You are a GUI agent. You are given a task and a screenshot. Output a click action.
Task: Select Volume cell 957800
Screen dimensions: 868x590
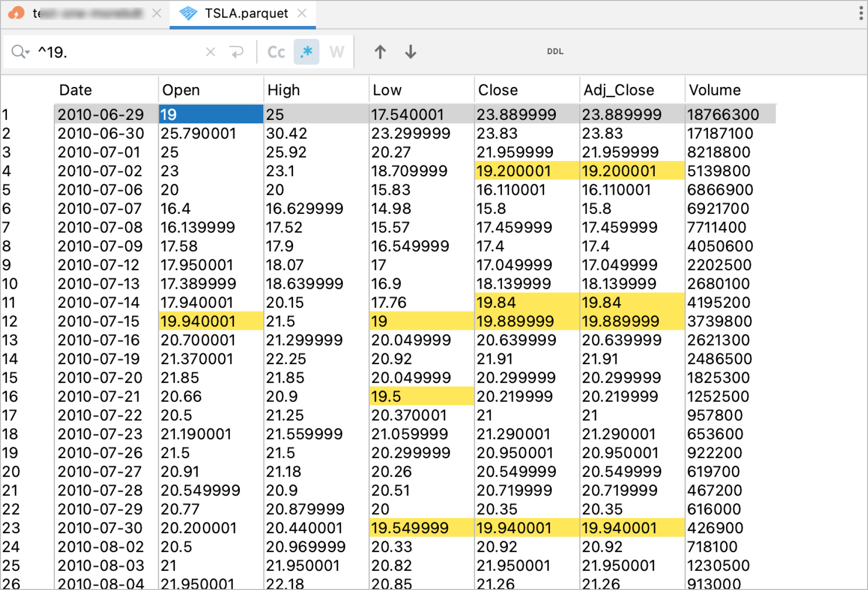coord(731,415)
